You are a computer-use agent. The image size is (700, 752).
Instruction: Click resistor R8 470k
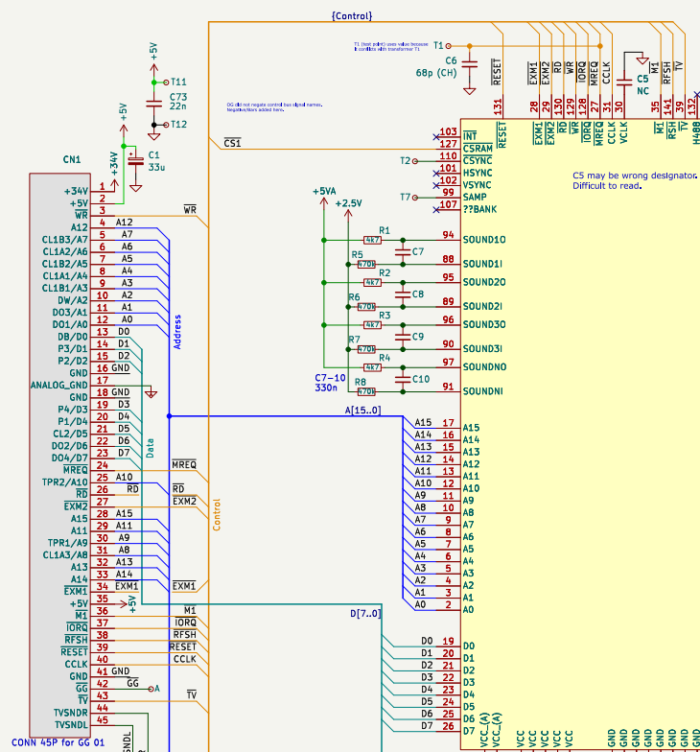point(365,391)
